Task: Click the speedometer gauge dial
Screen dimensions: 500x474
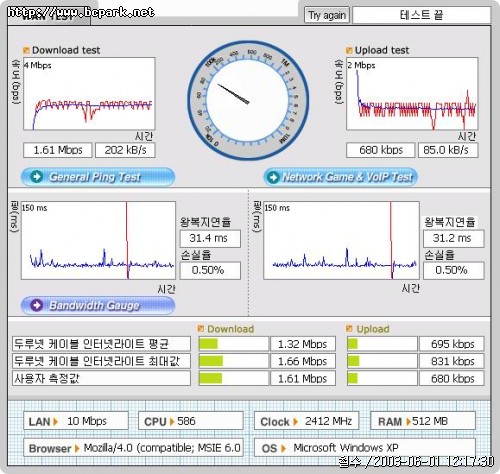Action: [248, 100]
